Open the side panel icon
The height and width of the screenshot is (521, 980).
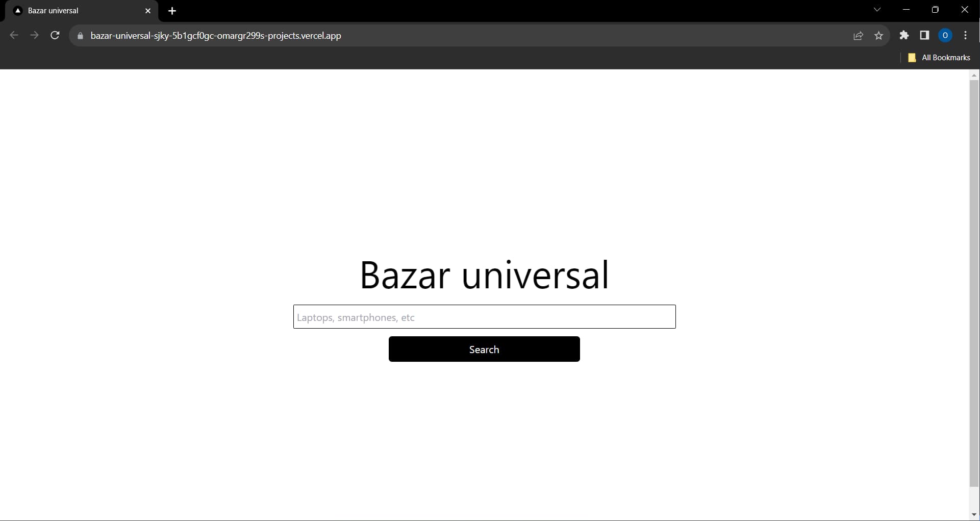pyautogui.click(x=924, y=35)
